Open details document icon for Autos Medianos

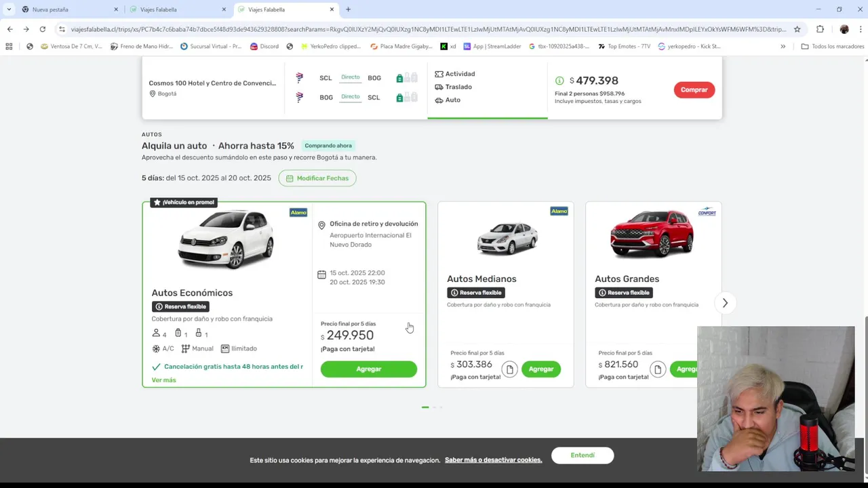[x=509, y=369]
